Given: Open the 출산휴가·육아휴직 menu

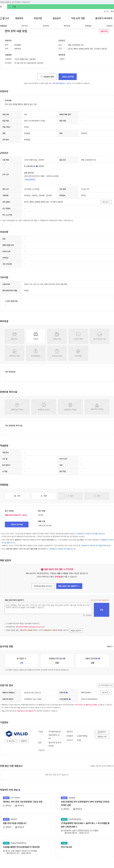Looking at the screenshot, I should point(104,18).
